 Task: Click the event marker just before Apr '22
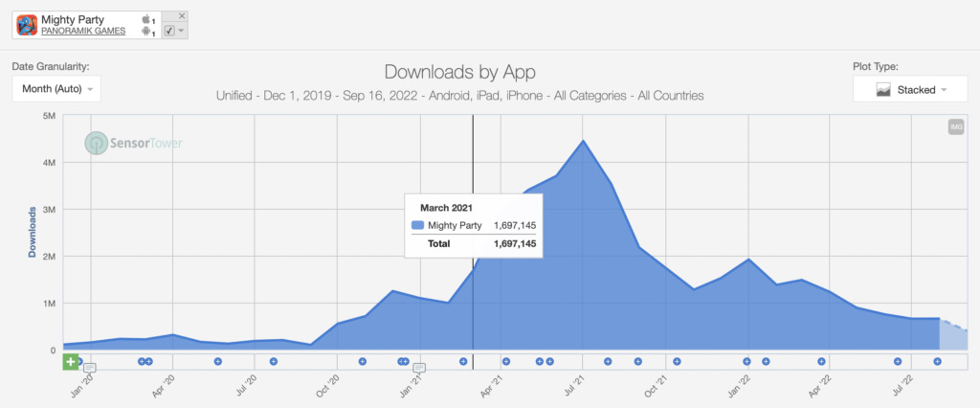click(821, 361)
